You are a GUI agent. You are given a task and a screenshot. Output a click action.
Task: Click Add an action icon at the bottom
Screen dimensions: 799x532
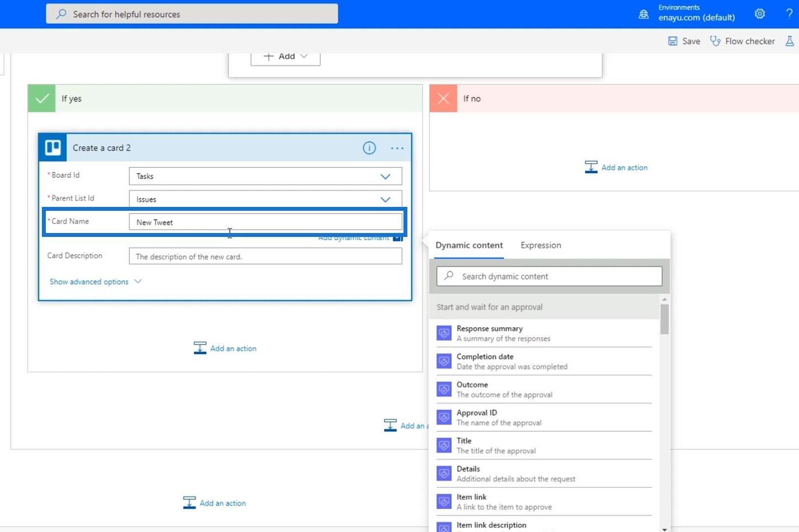pyautogui.click(x=189, y=503)
